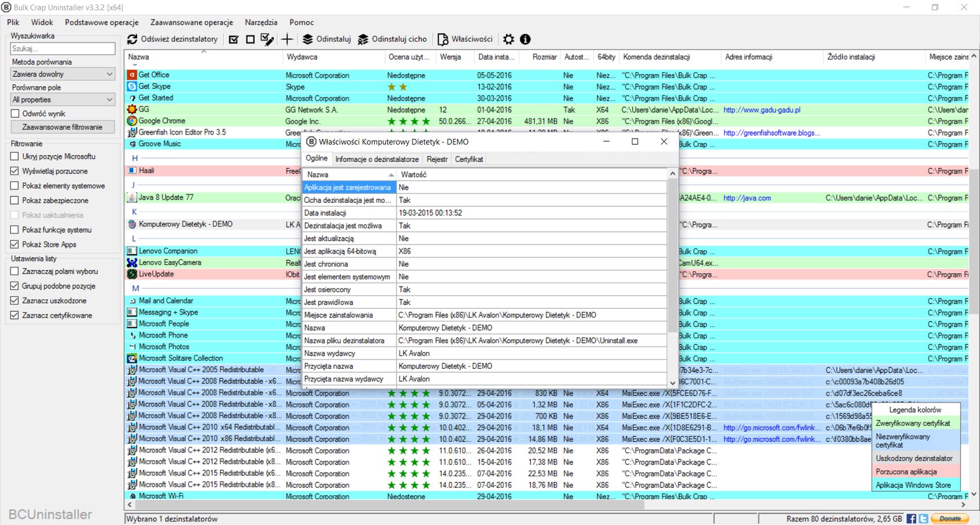The image size is (980, 525).
Task: Switch to the Certyfikat tab
Action: coord(469,160)
